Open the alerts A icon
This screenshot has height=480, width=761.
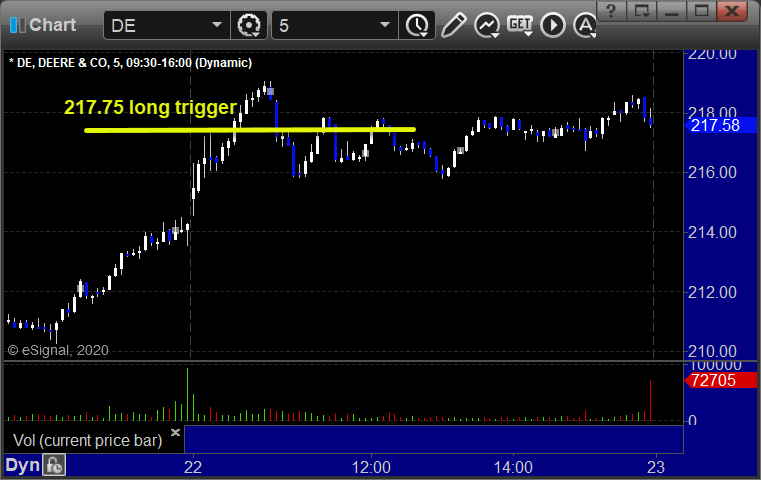[585, 25]
